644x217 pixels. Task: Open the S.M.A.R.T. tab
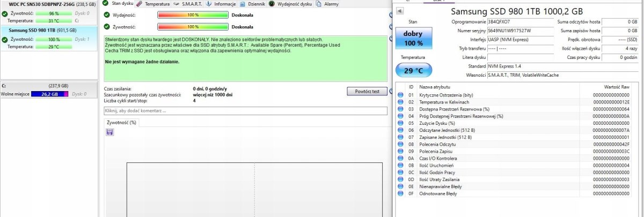[188, 3]
